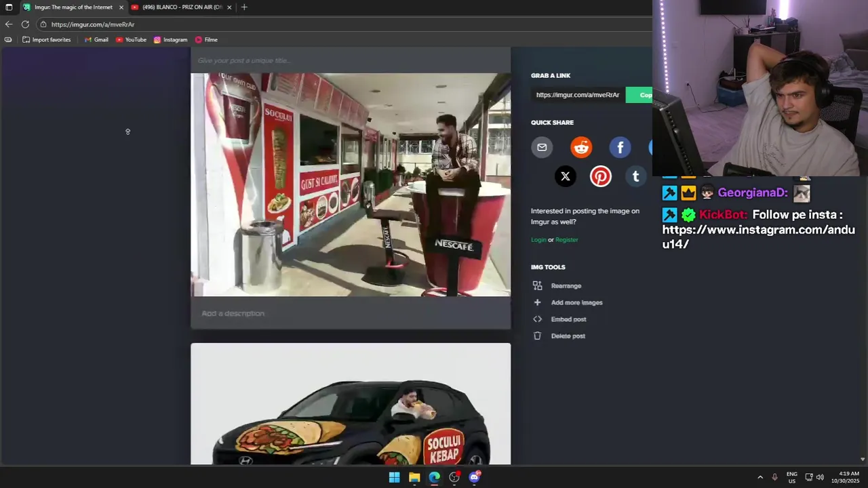This screenshot has height=488, width=868.
Task: Click the Edge icon in the taskbar
Action: (x=434, y=477)
